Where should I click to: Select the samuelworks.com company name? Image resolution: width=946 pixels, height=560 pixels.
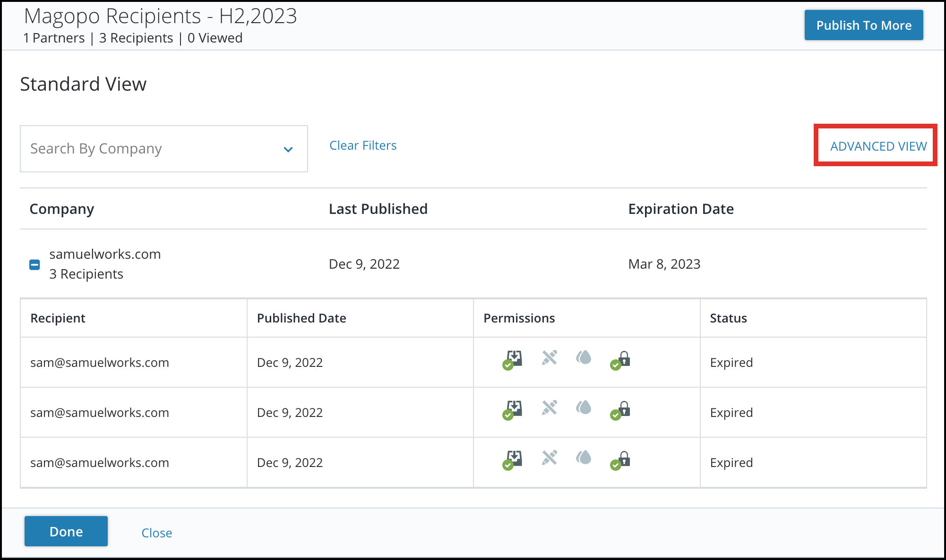coord(105,254)
